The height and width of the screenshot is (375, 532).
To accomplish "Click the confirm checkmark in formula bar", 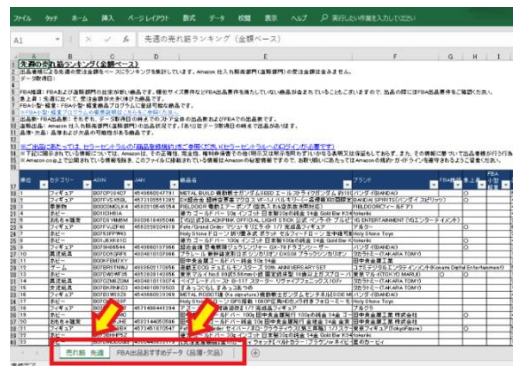I will [107, 39].
